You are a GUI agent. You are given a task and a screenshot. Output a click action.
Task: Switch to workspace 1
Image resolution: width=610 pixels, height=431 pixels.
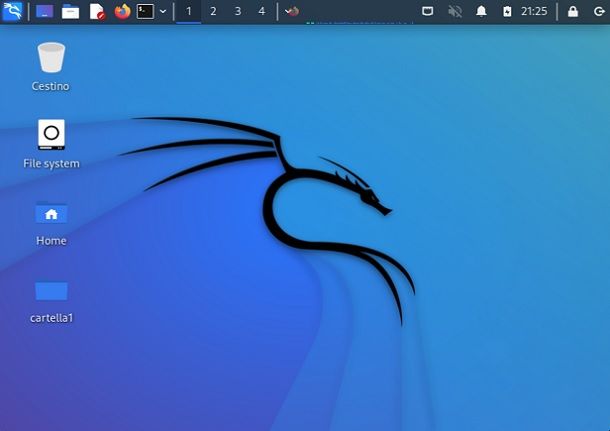coord(189,12)
